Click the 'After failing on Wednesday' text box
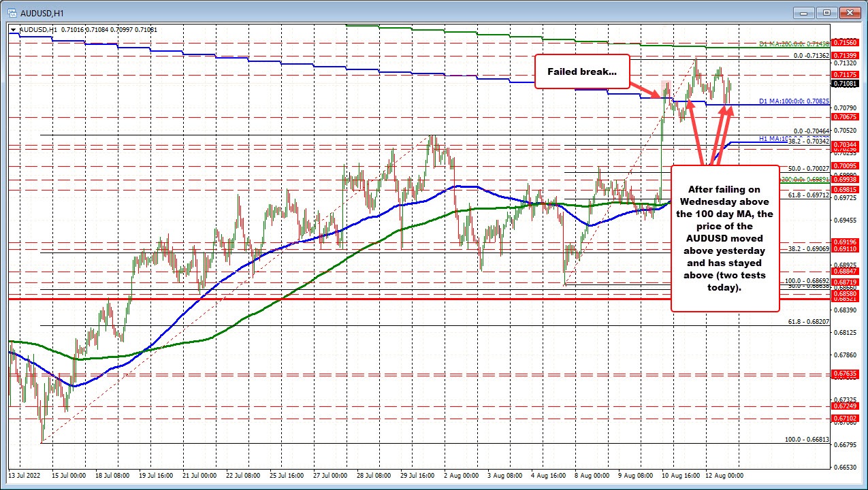This screenshot has width=868, height=490. click(x=724, y=238)
